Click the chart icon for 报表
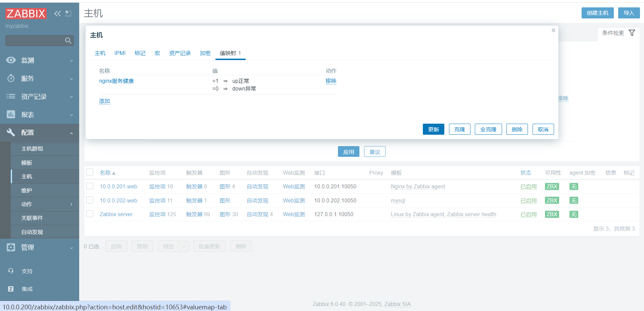Image resolution: width=644 pixels, height=311 pixels. tap(11, 114)
